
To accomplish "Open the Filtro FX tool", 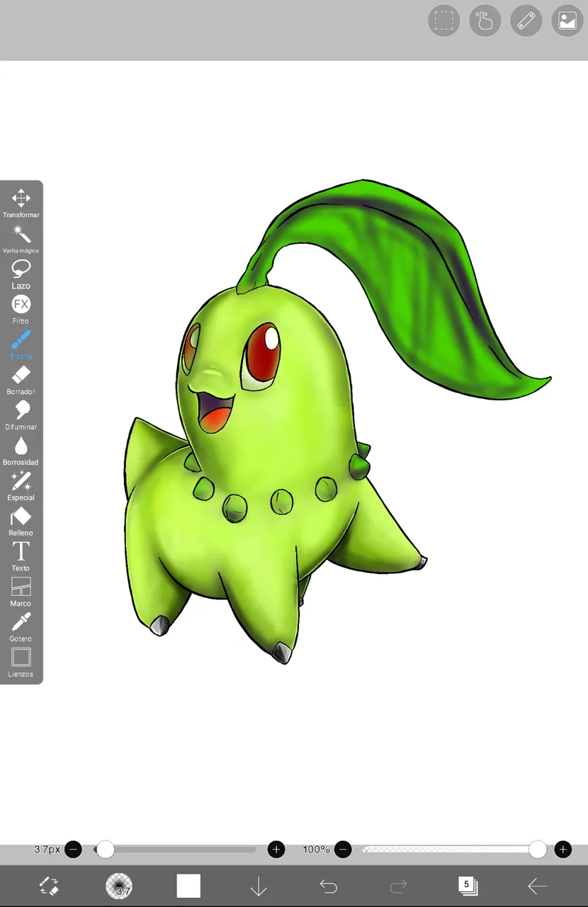I will [21, 310].
